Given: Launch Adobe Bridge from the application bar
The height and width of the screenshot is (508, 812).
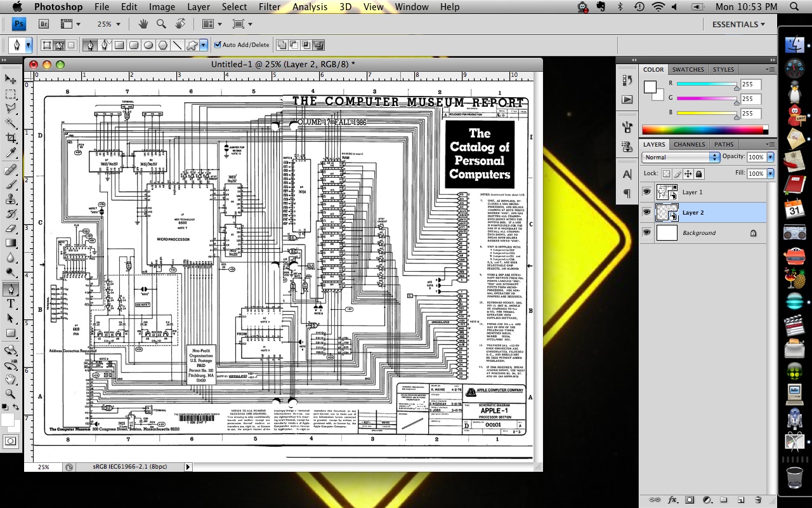Looking at the screenshot, I should pyautogui.click(x=44, y=24).
